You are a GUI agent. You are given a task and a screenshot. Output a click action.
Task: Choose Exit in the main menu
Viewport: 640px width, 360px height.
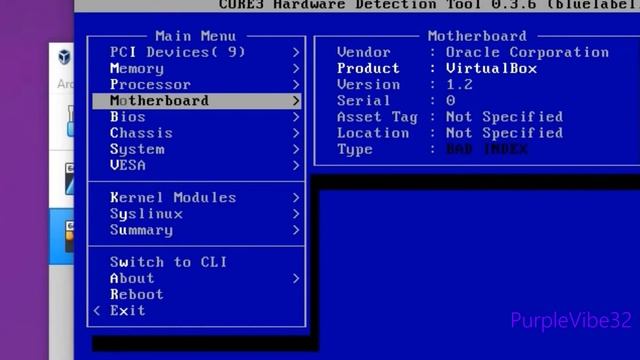(197, 311)
